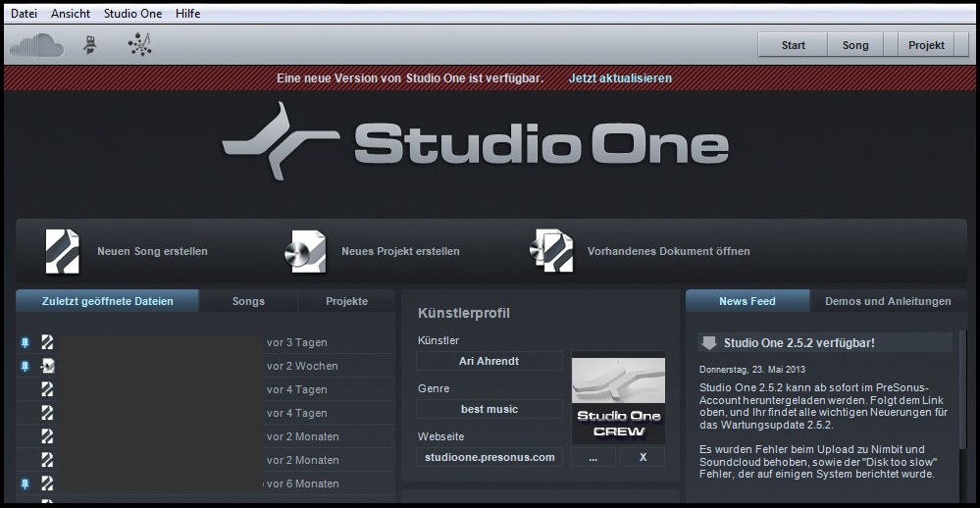Edit the Webseite field studioone.presonus.com
Image resolution: width=980 pixels, height=508 pixels.
(x=490, y=457)
